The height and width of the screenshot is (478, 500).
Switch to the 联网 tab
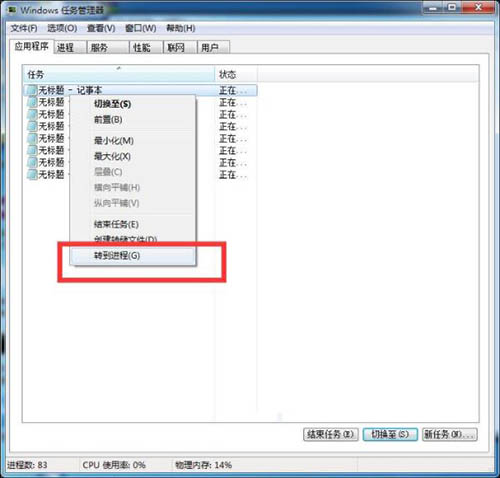180,48
